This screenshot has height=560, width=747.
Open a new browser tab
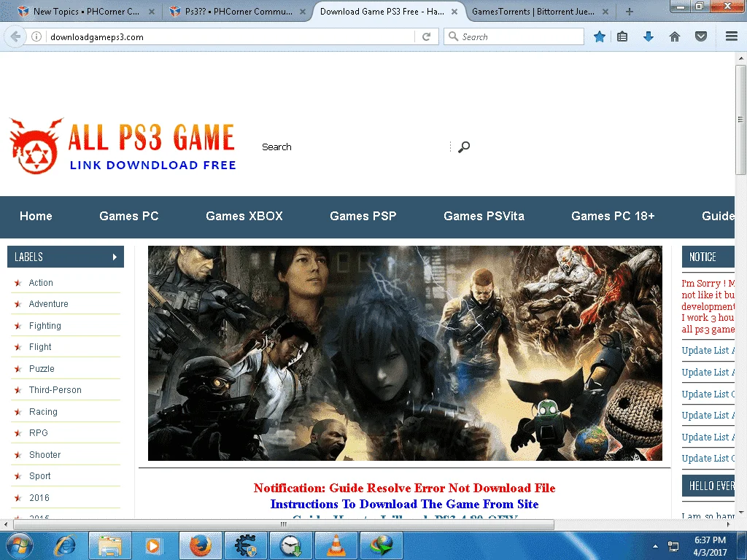click(630, 12)
